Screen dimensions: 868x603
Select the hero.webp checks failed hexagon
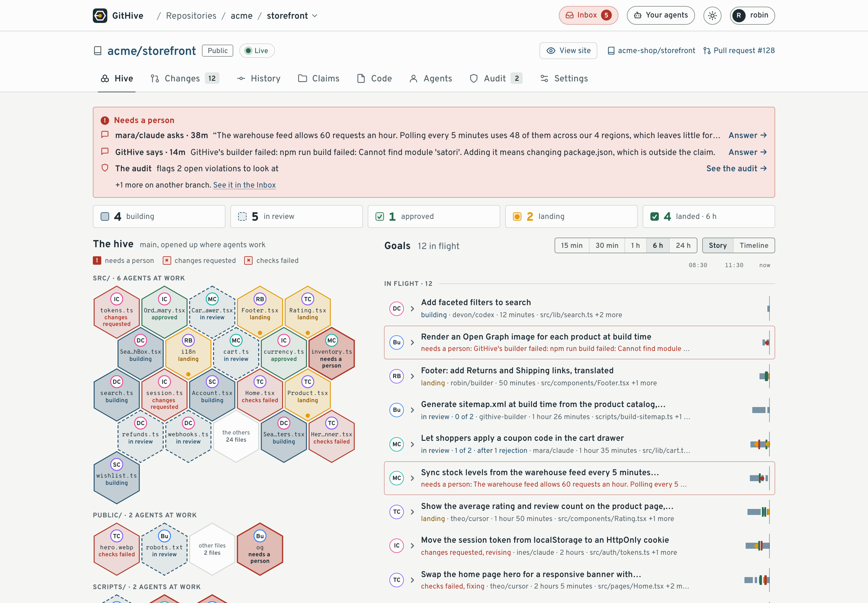(117, 549)
